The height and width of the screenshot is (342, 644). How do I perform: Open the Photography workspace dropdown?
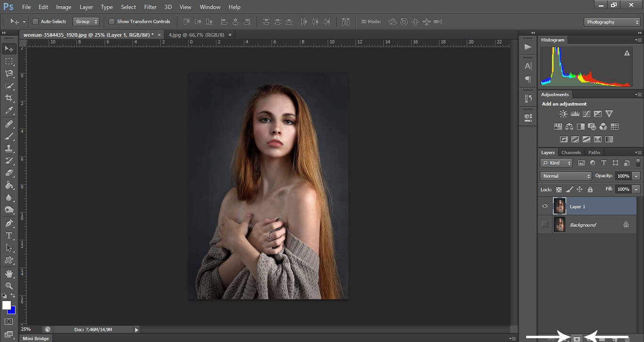[x=612, y=22]
